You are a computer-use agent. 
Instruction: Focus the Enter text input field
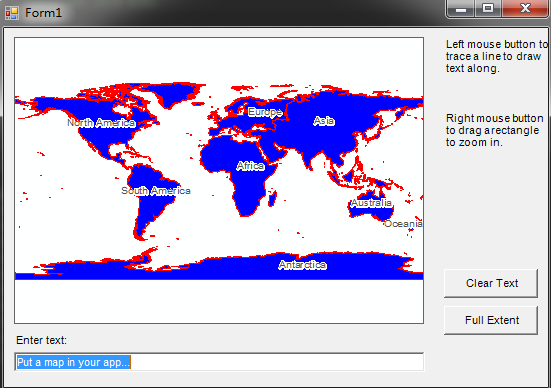tap(219, 362)
